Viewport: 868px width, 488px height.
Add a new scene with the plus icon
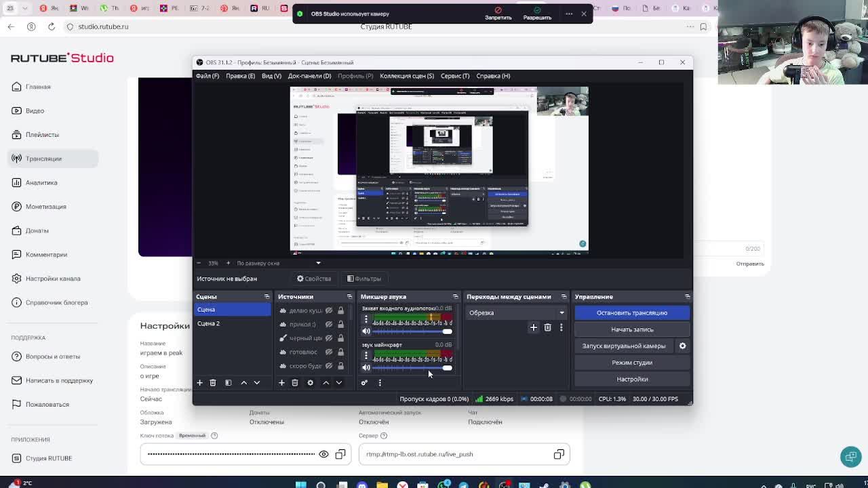click(x=199, y=383)
